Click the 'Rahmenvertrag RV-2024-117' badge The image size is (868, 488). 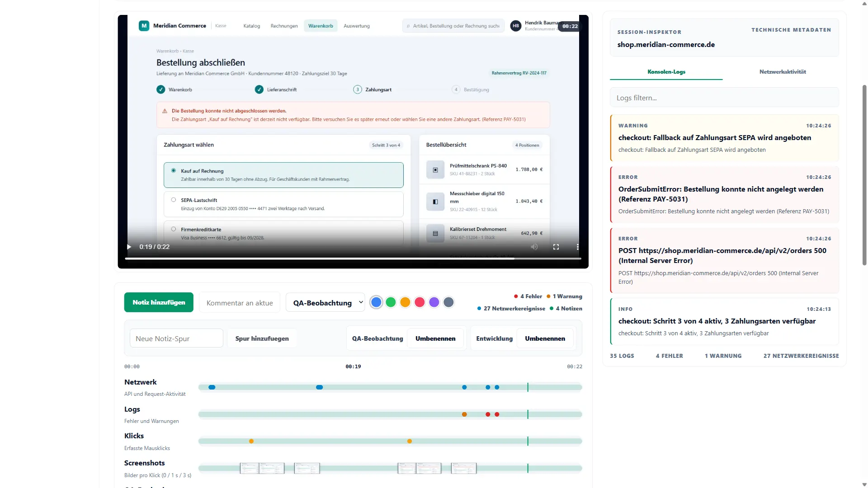coord(519,73)
